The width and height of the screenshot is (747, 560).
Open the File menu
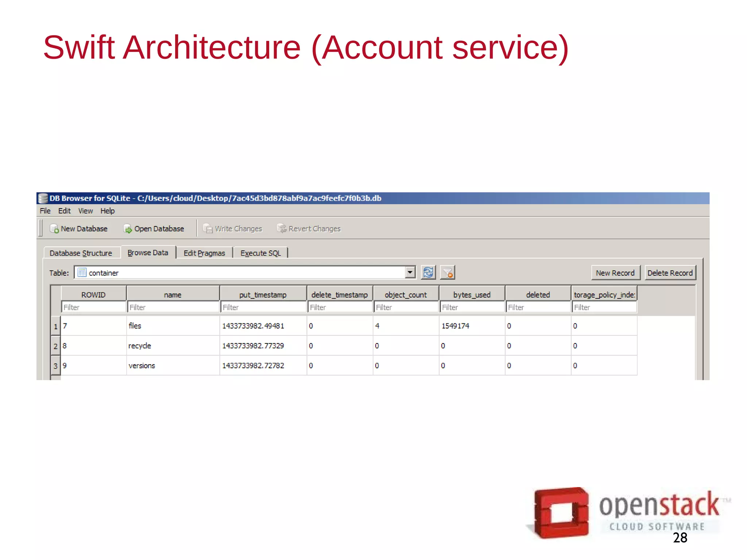pyautogui.click(x=45, y=211)
